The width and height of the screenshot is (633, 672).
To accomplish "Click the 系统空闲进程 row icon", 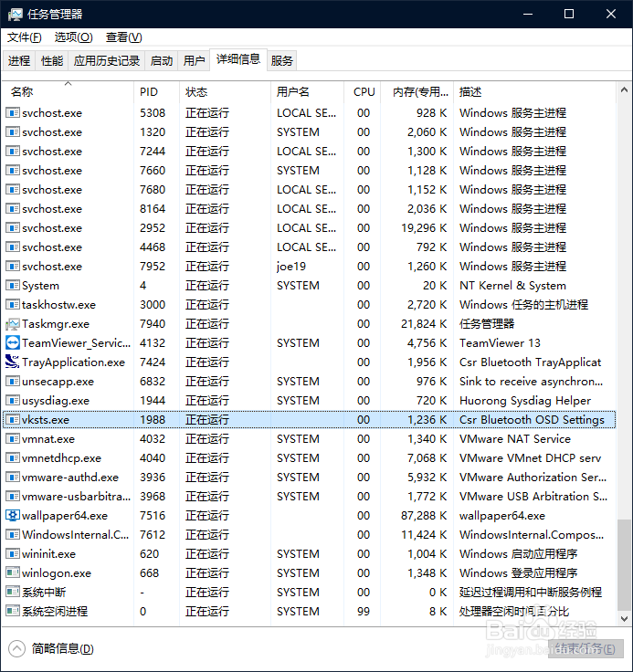I will pyautogui.click(x=13, y=611).
